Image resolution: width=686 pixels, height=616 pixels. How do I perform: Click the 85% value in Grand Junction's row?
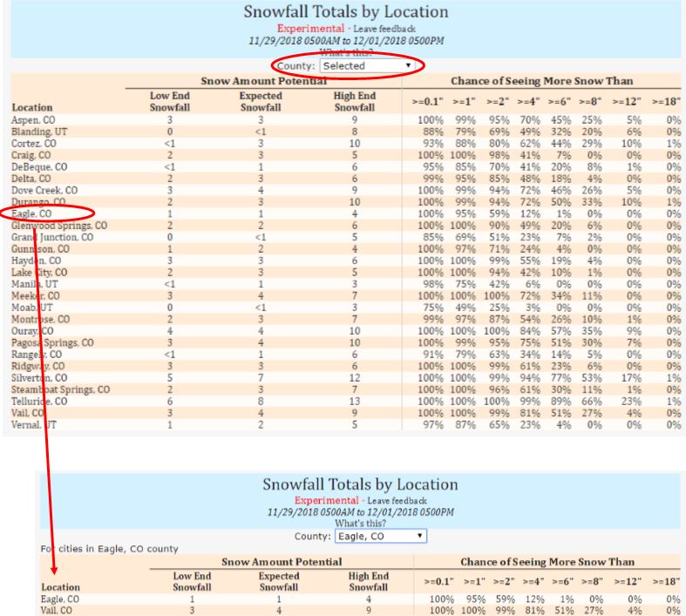point(433,237)
